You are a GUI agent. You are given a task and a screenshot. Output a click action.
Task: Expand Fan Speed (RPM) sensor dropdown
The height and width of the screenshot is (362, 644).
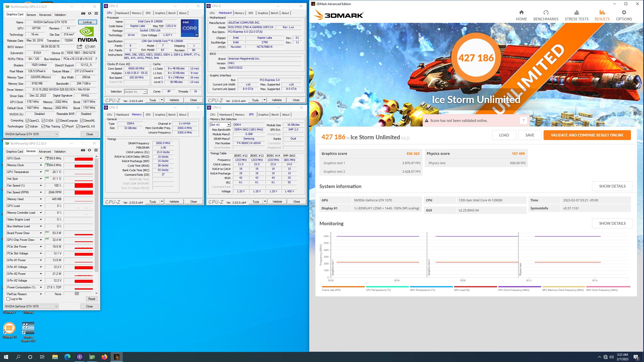41,192
